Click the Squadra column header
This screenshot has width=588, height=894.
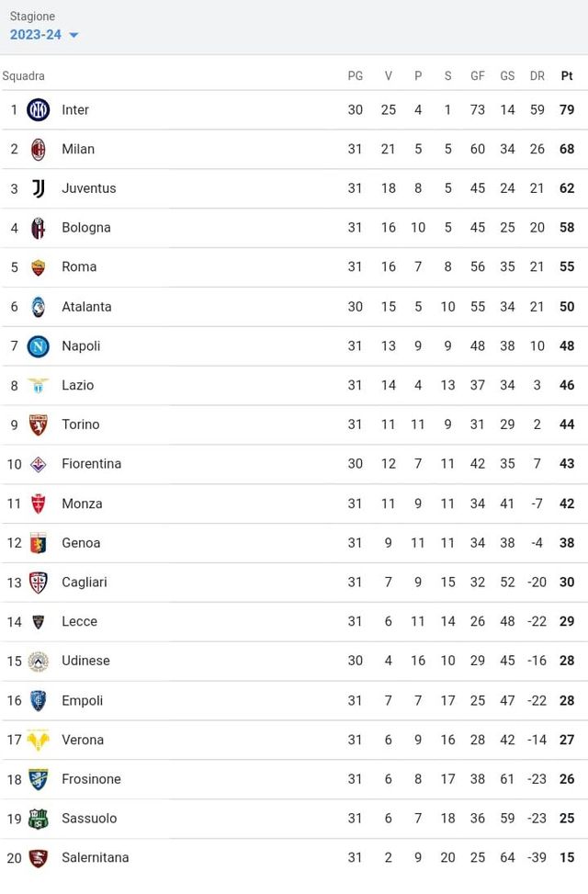[24, 76]
